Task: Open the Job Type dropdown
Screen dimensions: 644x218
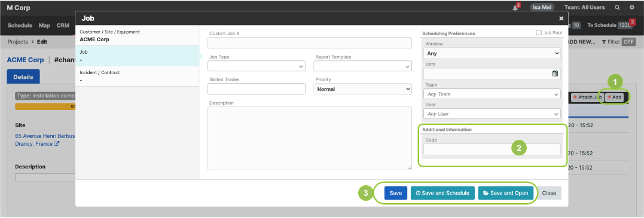Action: click(x=257, y=66)
